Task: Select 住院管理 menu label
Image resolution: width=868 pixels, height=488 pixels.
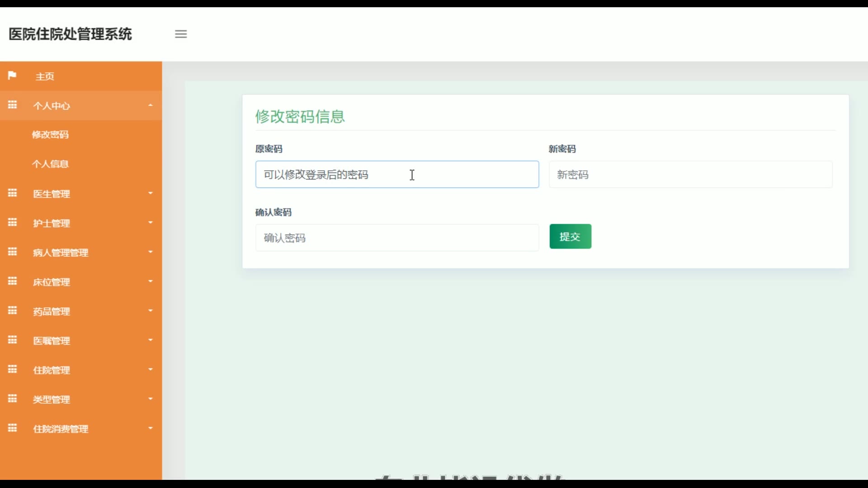Action: tap(52, 370)
